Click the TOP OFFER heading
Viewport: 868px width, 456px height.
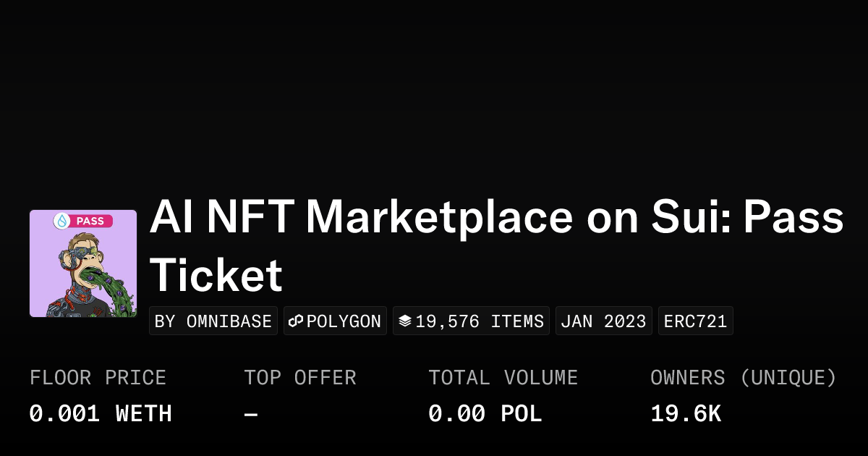299,378
